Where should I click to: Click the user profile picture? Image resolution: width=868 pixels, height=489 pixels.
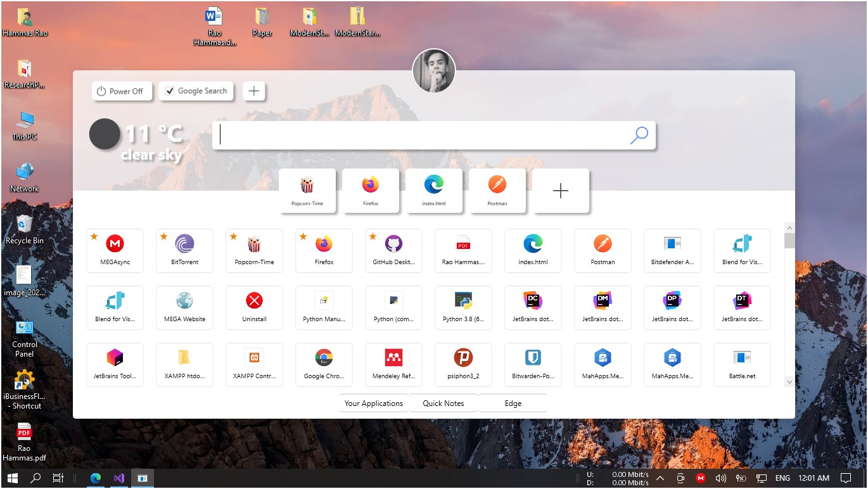(434, 70)
